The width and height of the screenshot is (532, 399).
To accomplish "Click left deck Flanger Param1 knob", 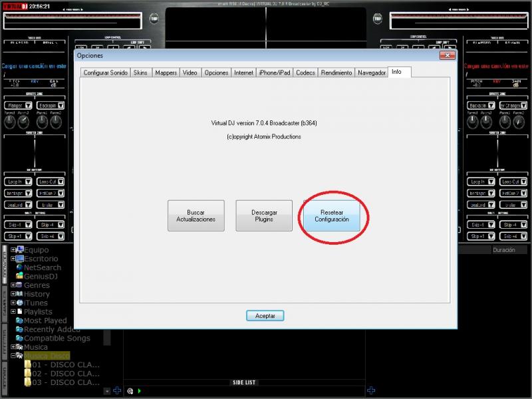I will click(9, 122).
